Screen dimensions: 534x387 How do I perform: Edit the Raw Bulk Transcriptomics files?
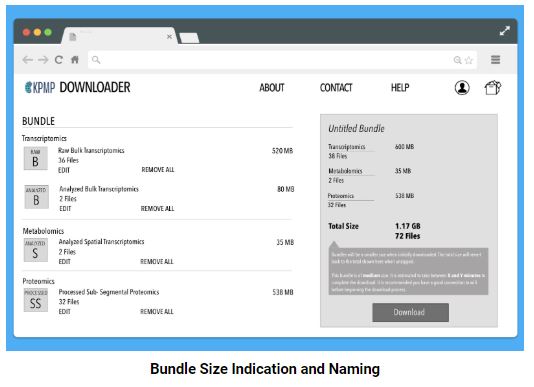(x=64, y=170)
